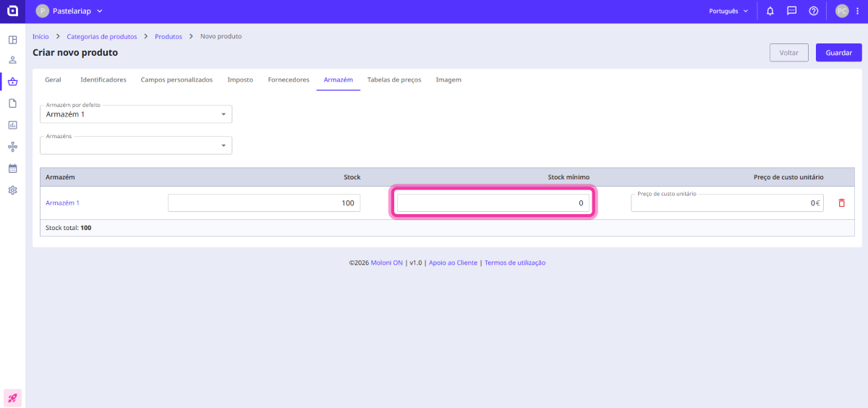Viewport: 868px width, 408px height.
Task: Open the Categorias de produtos breadcrumb link
Action: coord(101,36)
